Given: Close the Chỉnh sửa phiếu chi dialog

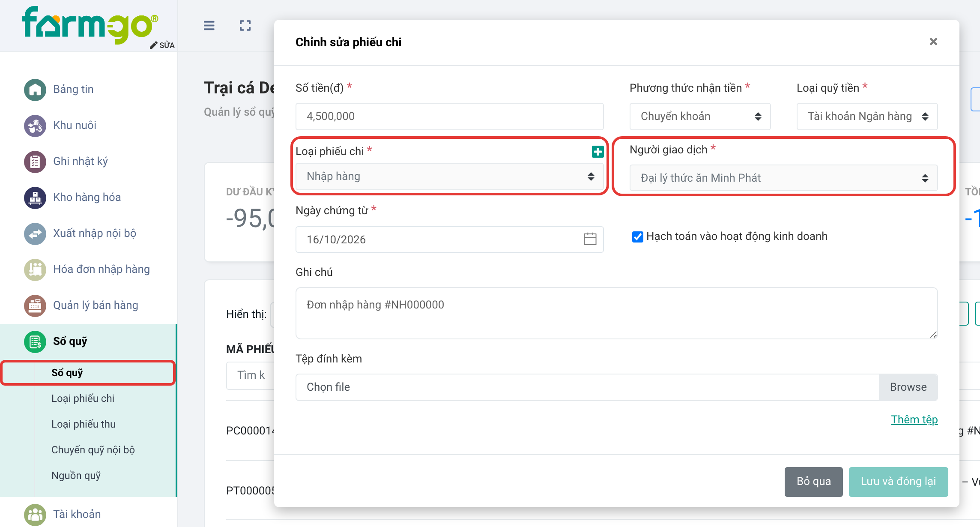Looking at the screenshot, I should coord(934,42).
